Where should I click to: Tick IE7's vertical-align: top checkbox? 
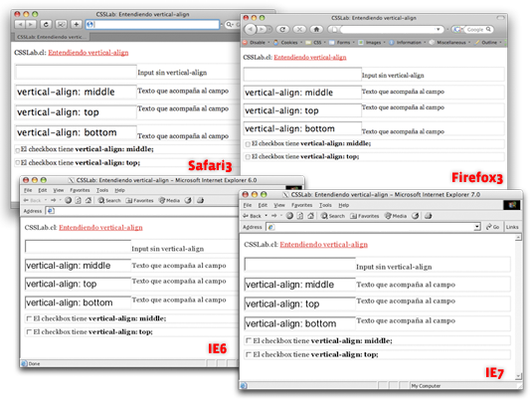click(x=249, y=354)
